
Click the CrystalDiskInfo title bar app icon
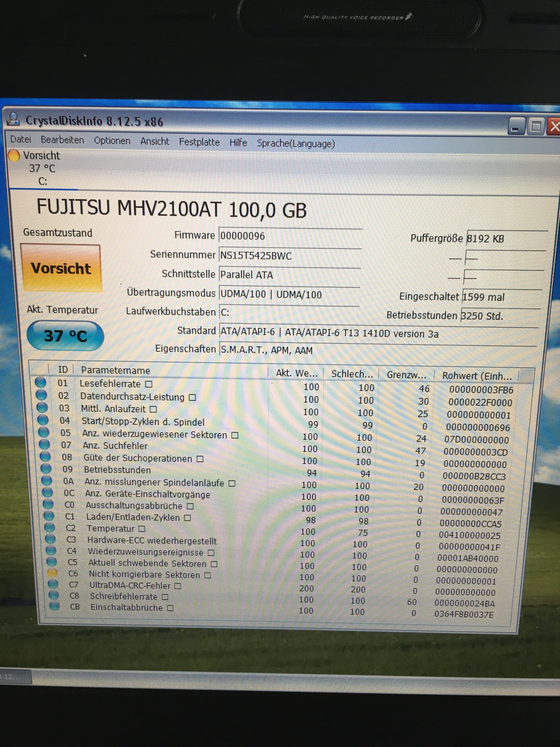click(x=14, y=119)
